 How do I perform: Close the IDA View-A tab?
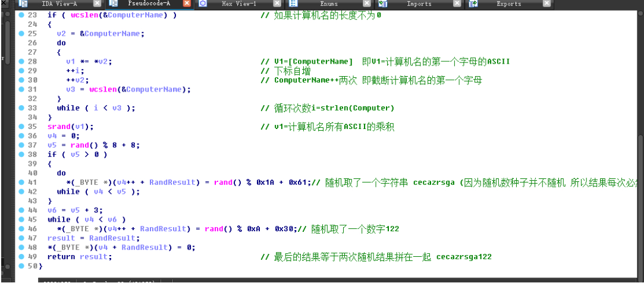pos(96,4)
